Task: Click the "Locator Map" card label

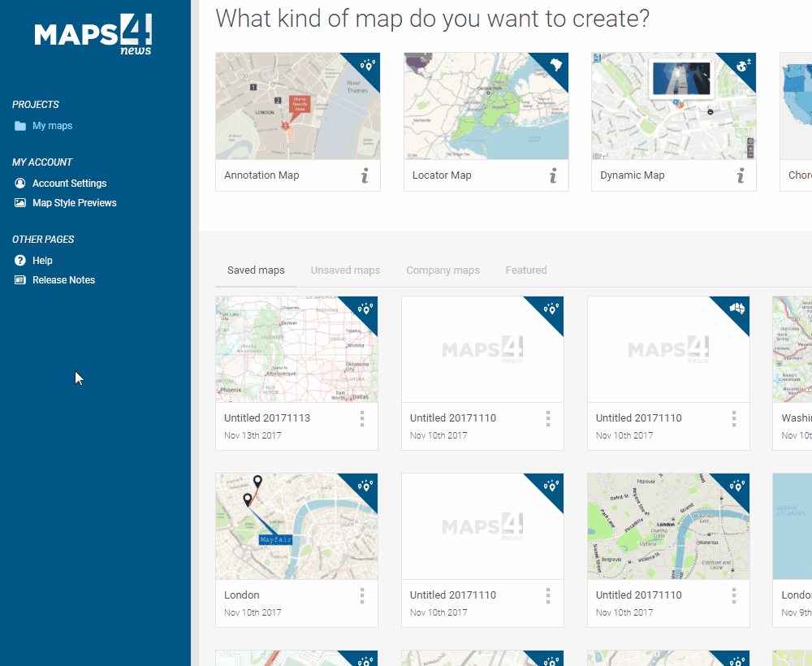Action: [442, 175]
